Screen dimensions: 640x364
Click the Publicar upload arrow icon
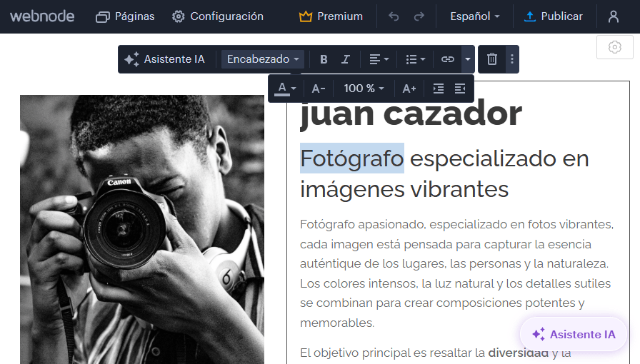point(530,16)
